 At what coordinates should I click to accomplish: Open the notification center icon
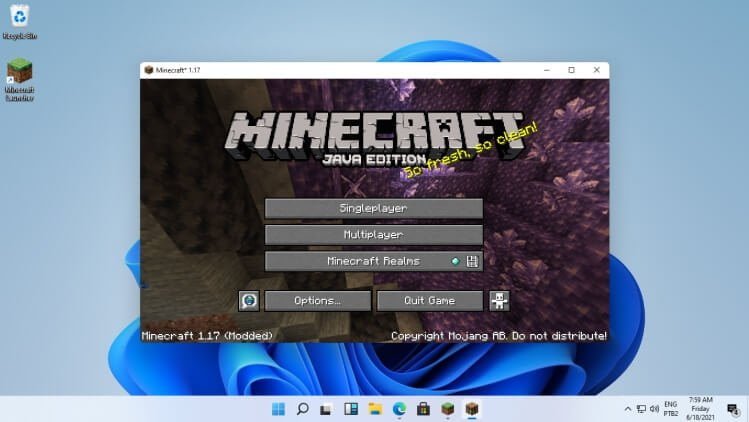pos(732,409)
